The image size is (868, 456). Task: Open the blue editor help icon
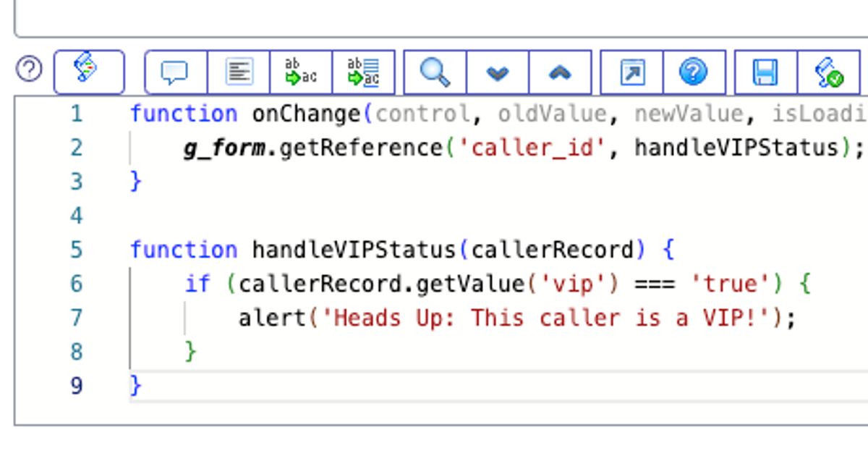pyautogui.click(x=694, y=72)
